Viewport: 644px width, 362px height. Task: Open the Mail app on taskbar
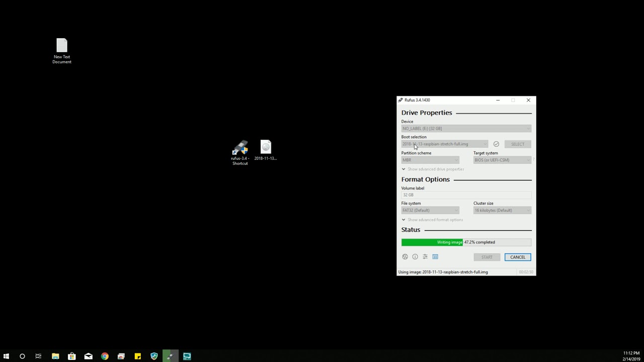point(89,356)
